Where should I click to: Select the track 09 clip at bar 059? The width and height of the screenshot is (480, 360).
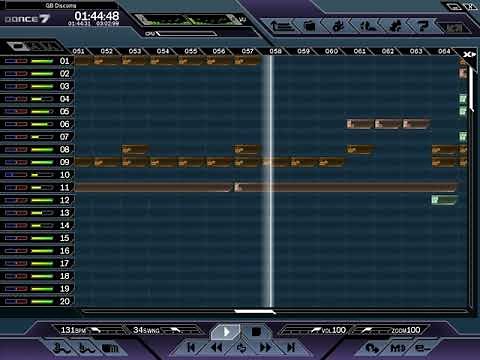303,162
